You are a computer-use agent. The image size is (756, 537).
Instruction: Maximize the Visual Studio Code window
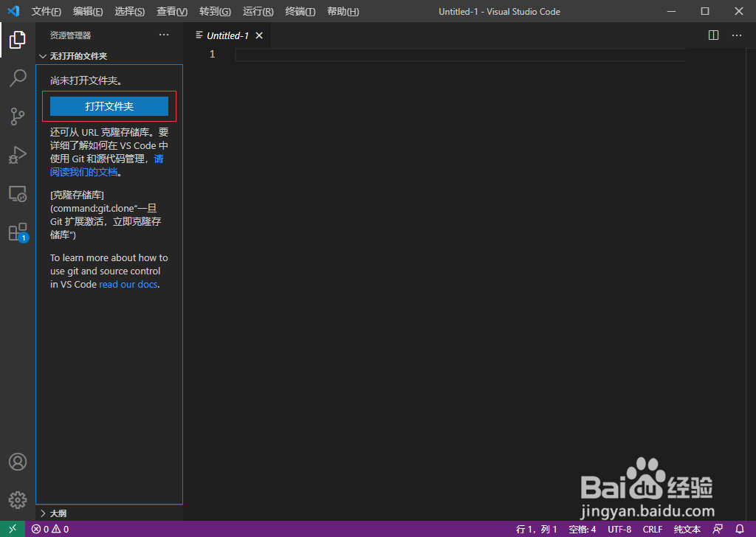(x=705, y=11)
